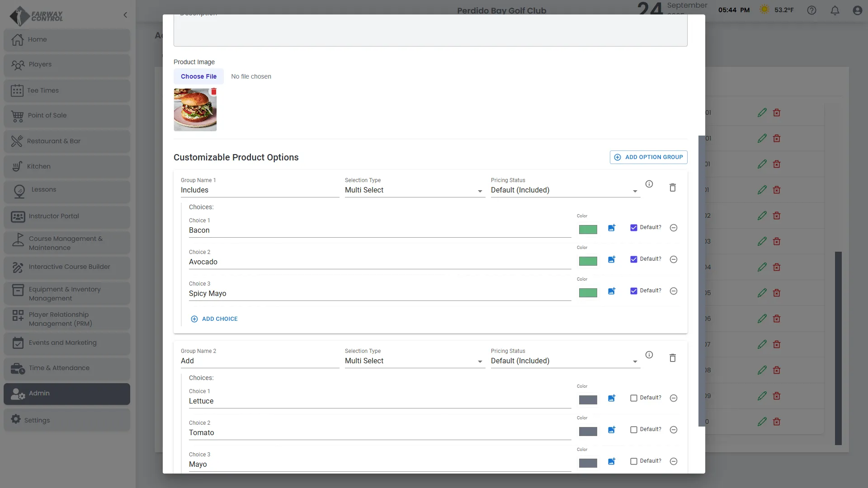Uncheck Default for the Bacon choice
The height and width of the screenshot is (488, 868).
tap(633, 228)
